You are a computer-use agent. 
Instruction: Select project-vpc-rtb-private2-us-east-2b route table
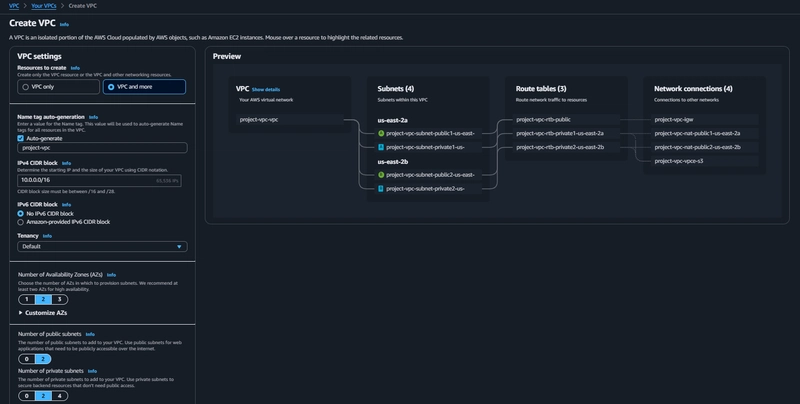(x=566, y=147)
